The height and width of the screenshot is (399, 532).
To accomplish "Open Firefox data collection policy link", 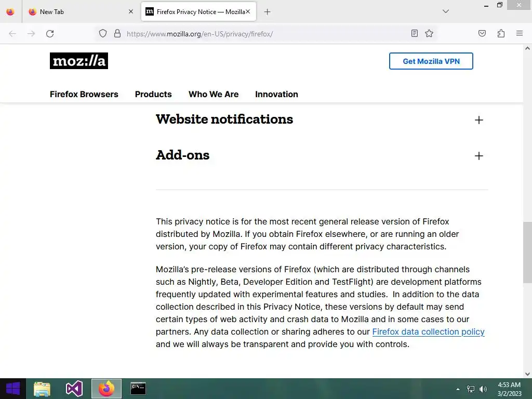I will pos(428,332).
